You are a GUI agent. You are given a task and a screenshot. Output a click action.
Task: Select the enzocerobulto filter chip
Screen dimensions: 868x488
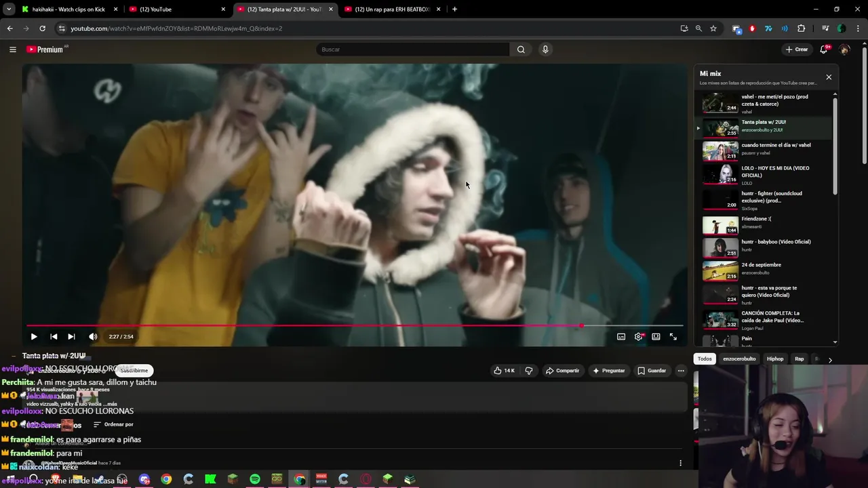click(739, 359)
